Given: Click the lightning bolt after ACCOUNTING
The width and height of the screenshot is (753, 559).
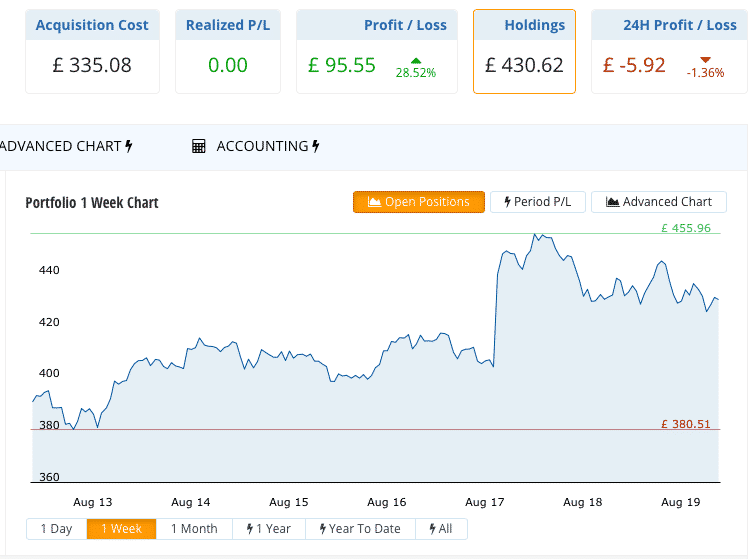Looking at the screenshot, I should [x=316, y=146].
